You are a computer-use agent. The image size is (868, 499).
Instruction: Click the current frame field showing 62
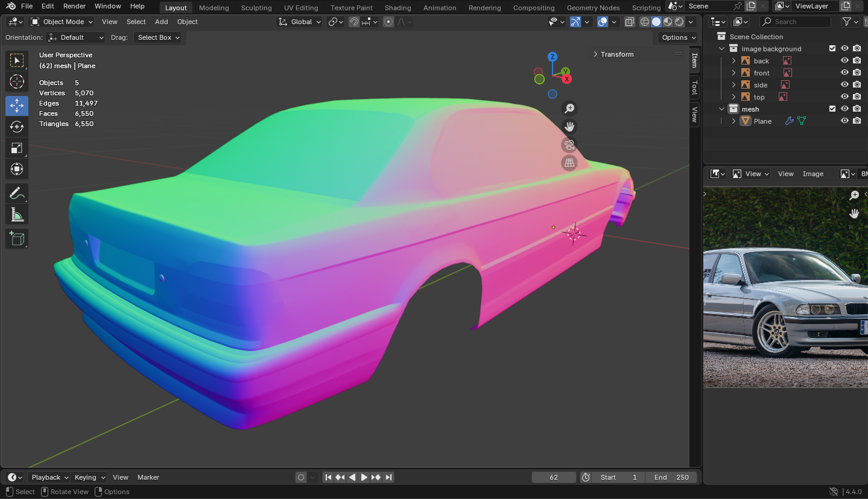pos(554,477)
